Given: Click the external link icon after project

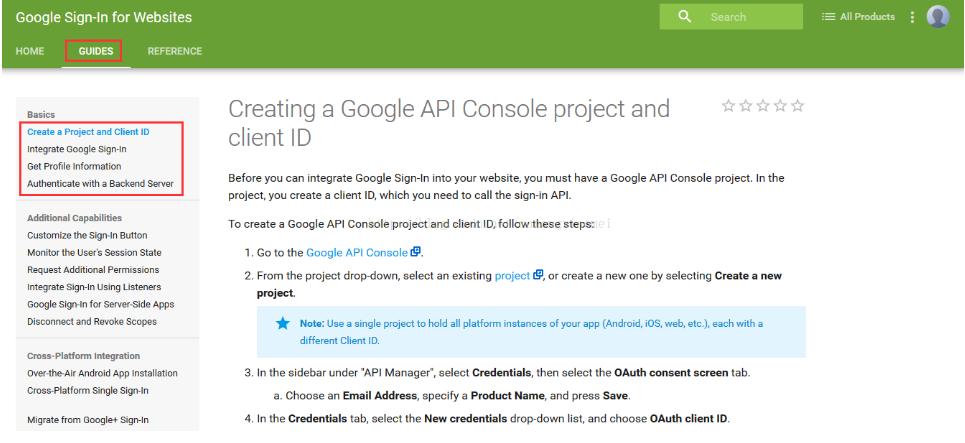Looking at the screenshot, I should pos(536,276).
